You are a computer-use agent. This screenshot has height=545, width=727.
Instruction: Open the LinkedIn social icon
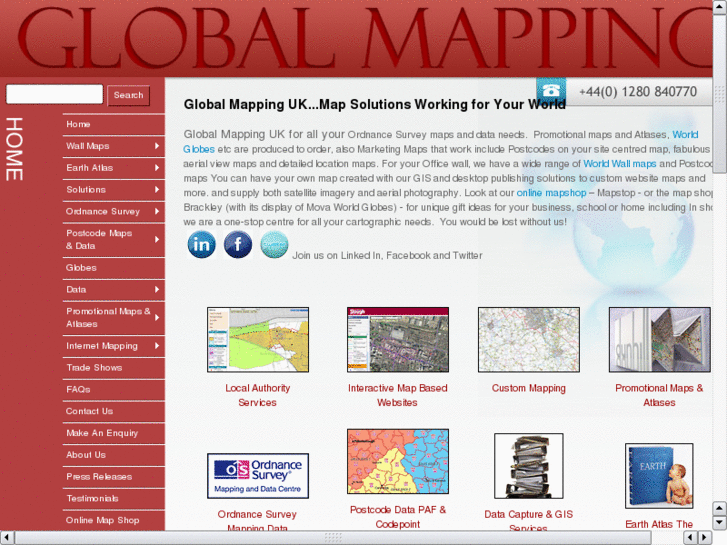[201, 244]
